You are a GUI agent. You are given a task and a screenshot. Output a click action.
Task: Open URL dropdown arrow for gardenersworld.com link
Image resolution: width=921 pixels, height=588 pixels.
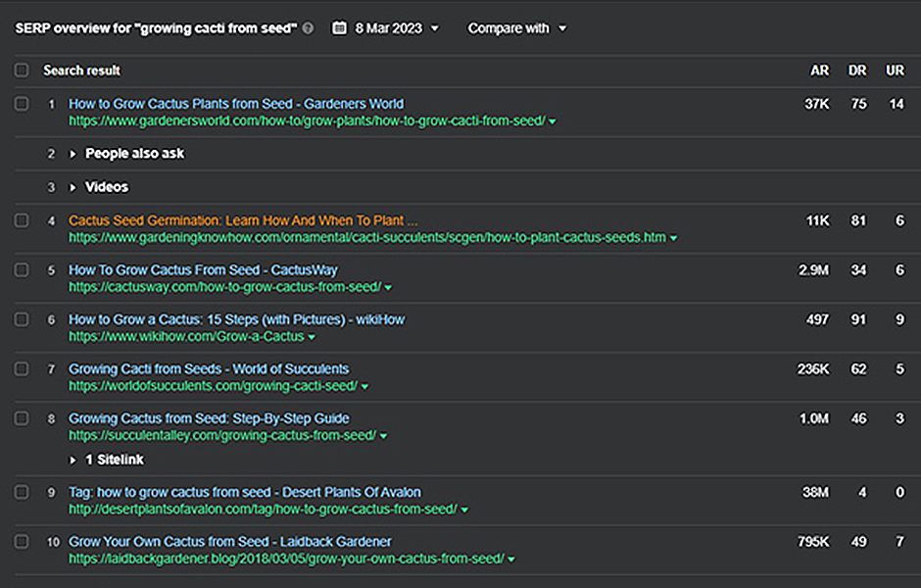click(x=553, y=122)
